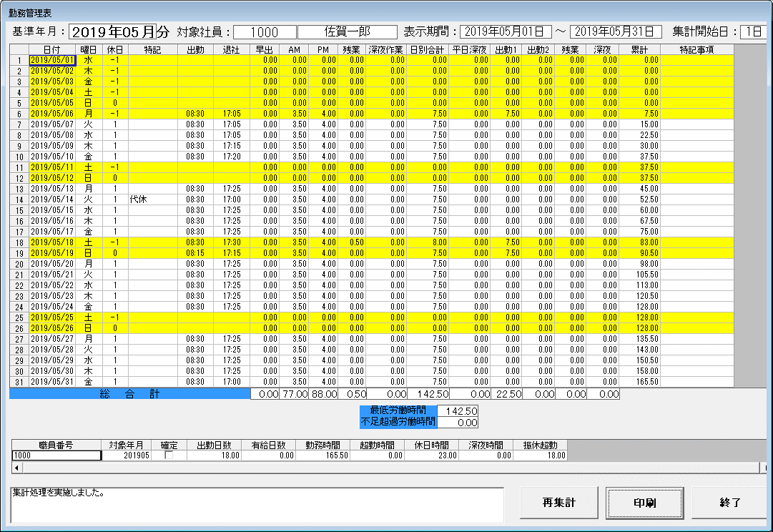Click the 退社 time 17:30 on 2019/05/18
The width and height of the screenshot is (773, 532).
(231, 242)
